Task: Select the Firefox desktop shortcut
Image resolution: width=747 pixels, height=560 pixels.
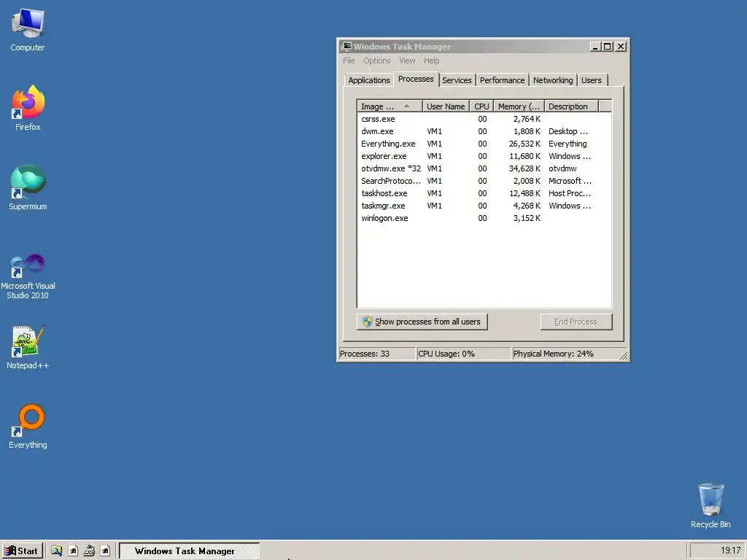Action: 28,109
